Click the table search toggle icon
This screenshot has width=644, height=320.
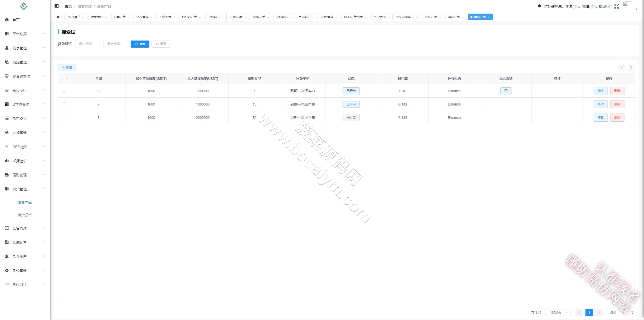point(622,67)
